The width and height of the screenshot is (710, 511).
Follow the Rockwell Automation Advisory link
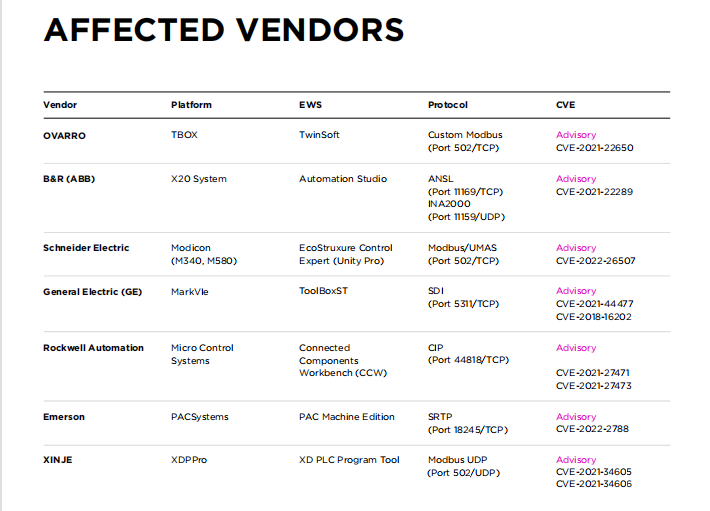tap(576, 348)
